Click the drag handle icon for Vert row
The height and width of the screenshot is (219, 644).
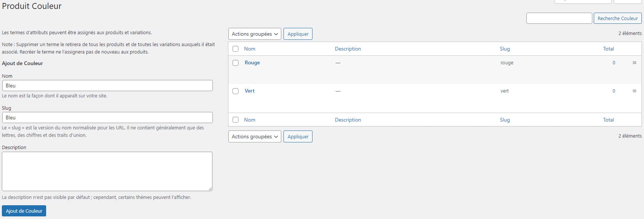[x=634, y=91]
